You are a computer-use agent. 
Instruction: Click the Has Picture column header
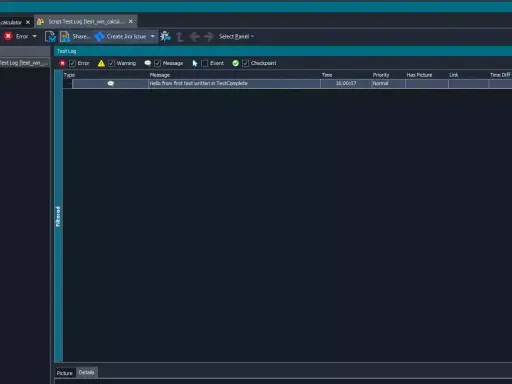(x=427, y=75)
